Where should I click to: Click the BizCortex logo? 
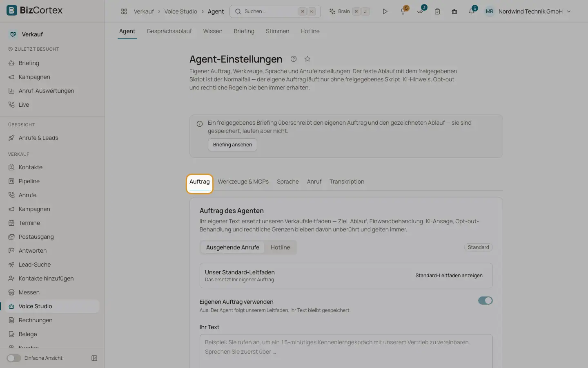35,10
